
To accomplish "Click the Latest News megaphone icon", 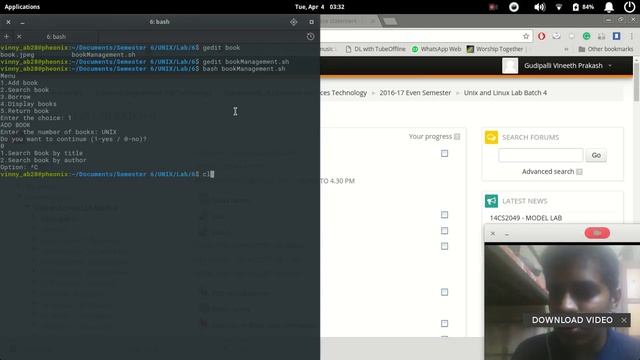I will (x=491, y=201).
